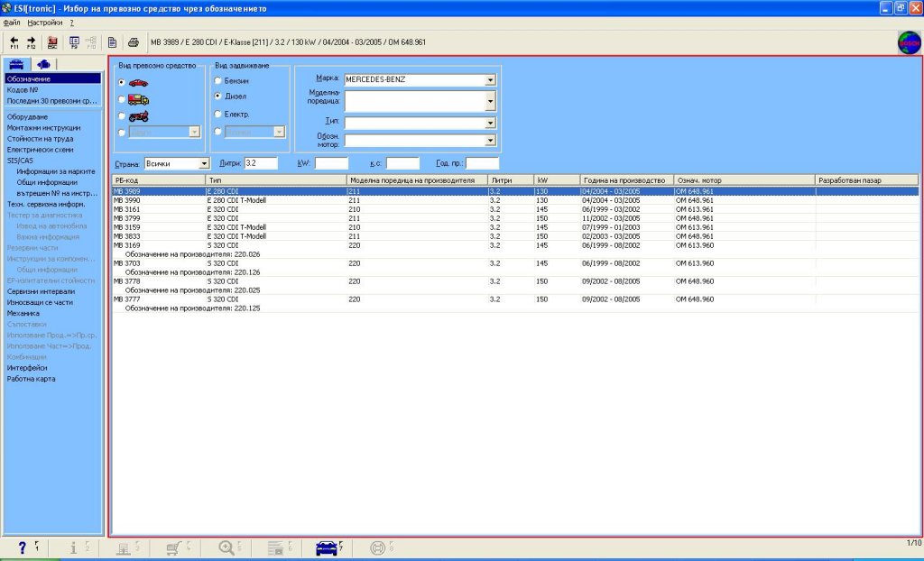Viewport: 924px width, 561px height.
Task: Click the F11 back arrow toolbar icon
Action: click(x=14, y=42)
